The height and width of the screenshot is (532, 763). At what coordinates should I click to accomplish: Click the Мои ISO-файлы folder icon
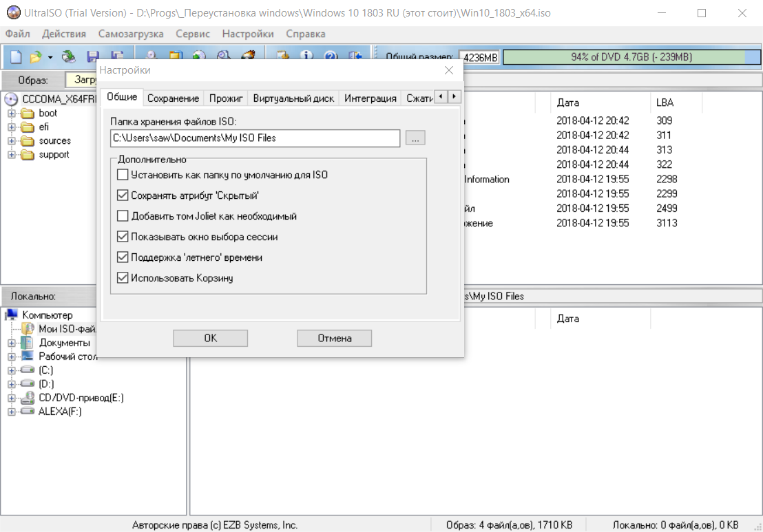pos(28,329)
